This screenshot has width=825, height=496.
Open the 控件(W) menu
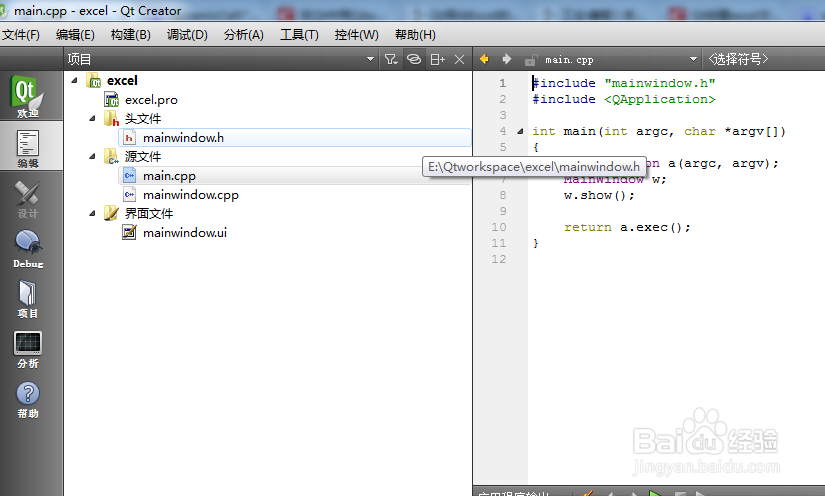click(356, 35)
